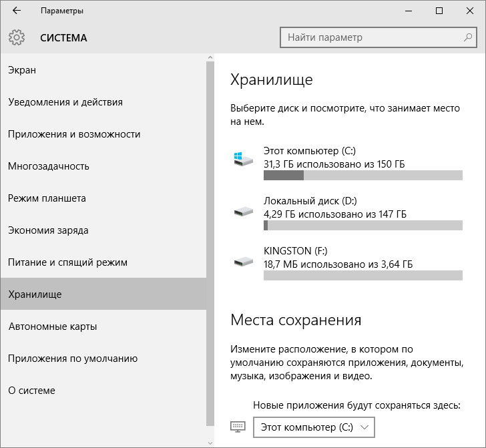
Task: Click the search magnifier icon
Action: pos(468,37)
